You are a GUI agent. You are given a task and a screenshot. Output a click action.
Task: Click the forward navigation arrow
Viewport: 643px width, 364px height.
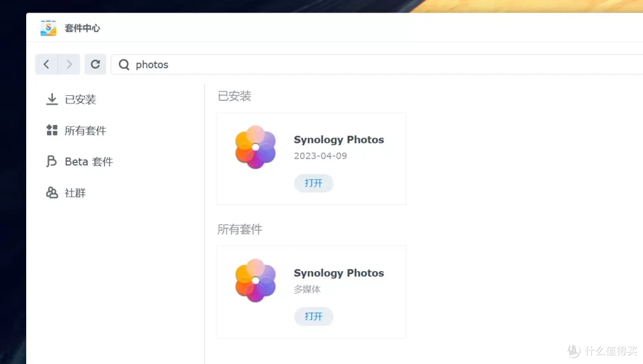pyautogui.click(x=70, y=64)
